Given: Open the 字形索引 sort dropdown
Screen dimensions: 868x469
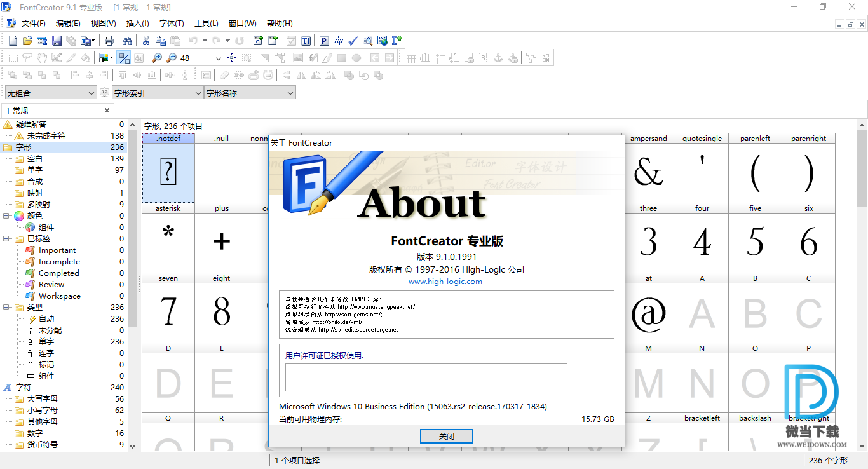Looking at the screenshot, I should pyautogui.click(x=158, y=93).
